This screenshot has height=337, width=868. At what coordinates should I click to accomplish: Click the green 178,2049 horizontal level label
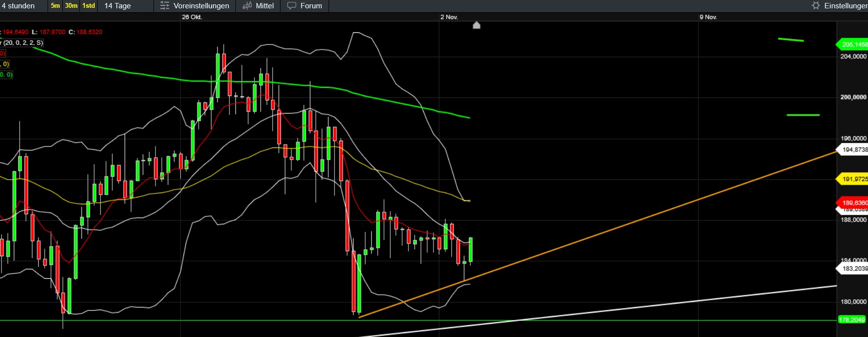[x=852, y=320]
